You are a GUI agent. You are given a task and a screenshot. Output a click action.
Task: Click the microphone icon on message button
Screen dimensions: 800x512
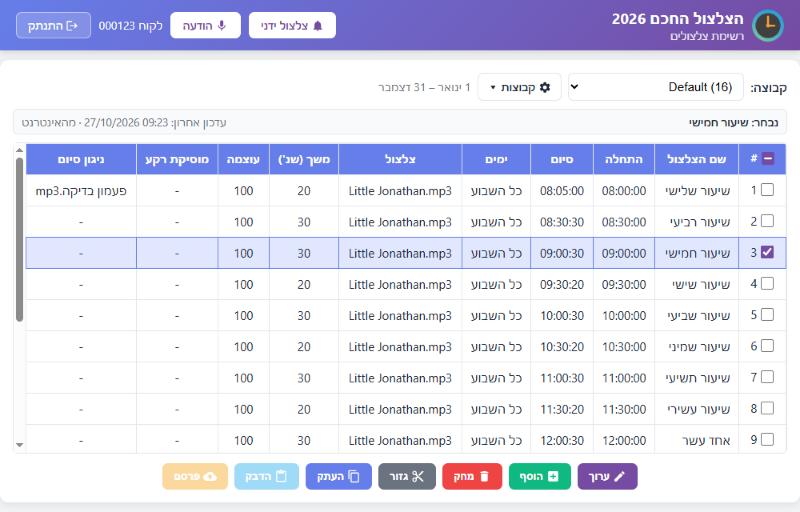point(221,26)
